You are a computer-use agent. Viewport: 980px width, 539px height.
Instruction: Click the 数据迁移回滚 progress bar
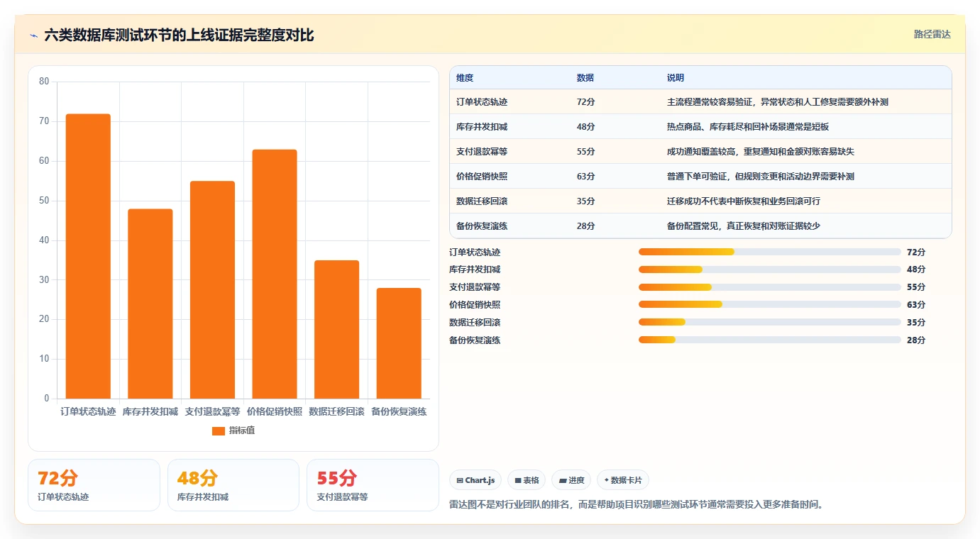770,322
